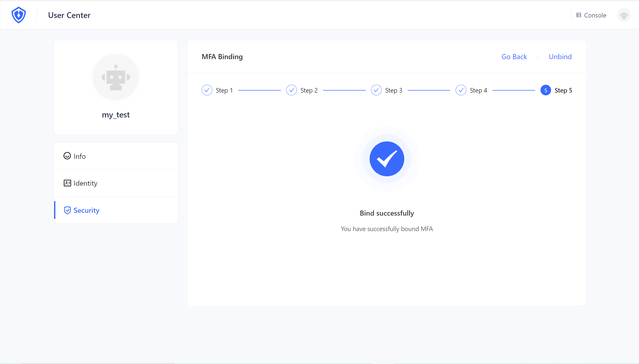
Task: Click the Step 2 checkmark circle
Action: point(291,90)
